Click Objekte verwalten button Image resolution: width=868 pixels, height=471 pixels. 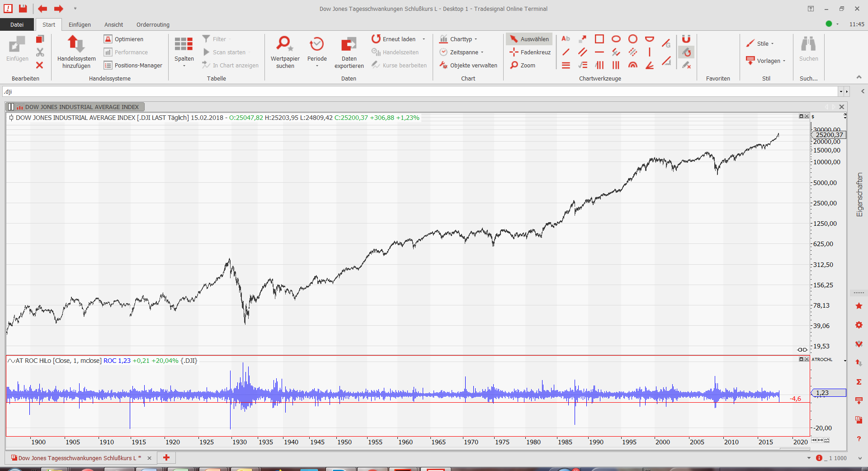pyautogui.click(x=468, y=66)
